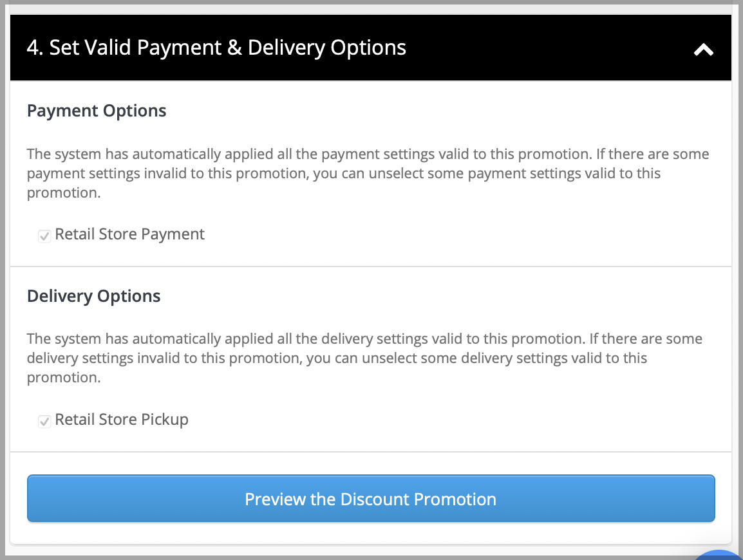Image resolution: width=743 pixels, height=560 pixels.
Task: Toggle Retail Store Payment by clicking its label
Action: [x=129, y=234]
